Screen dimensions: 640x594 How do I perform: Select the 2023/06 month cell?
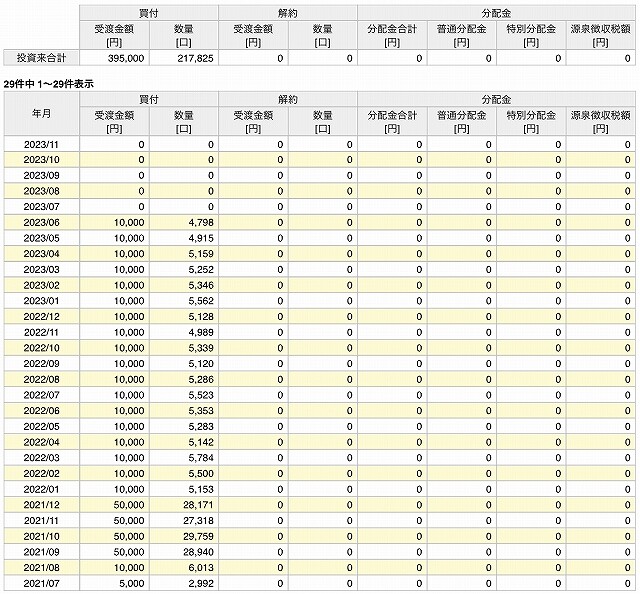click(41, 223)
